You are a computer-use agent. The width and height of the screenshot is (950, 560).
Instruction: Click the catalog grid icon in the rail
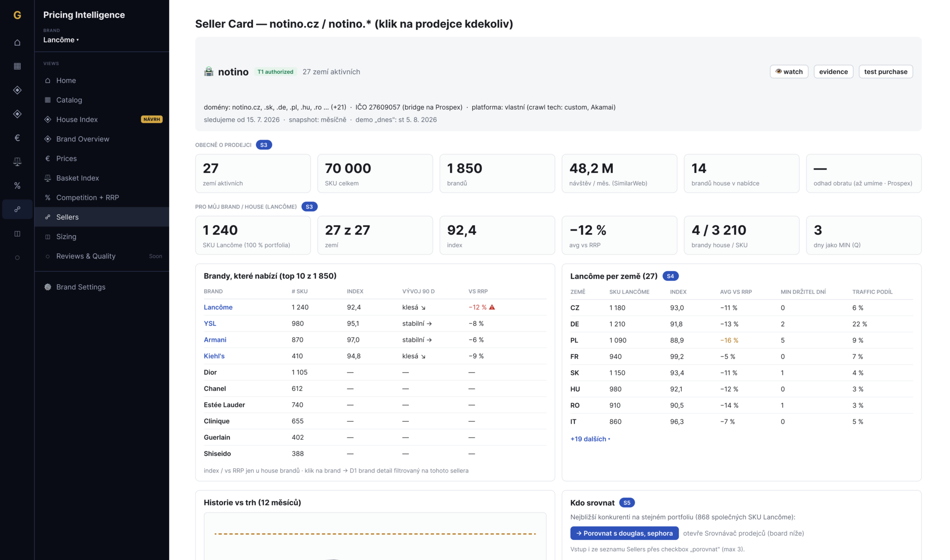click(17, 66)
